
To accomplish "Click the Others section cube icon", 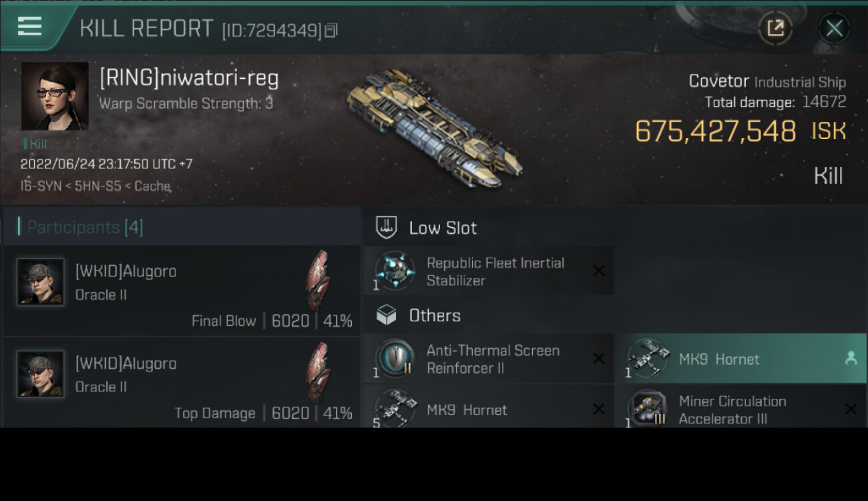I will tap(387, 315).
